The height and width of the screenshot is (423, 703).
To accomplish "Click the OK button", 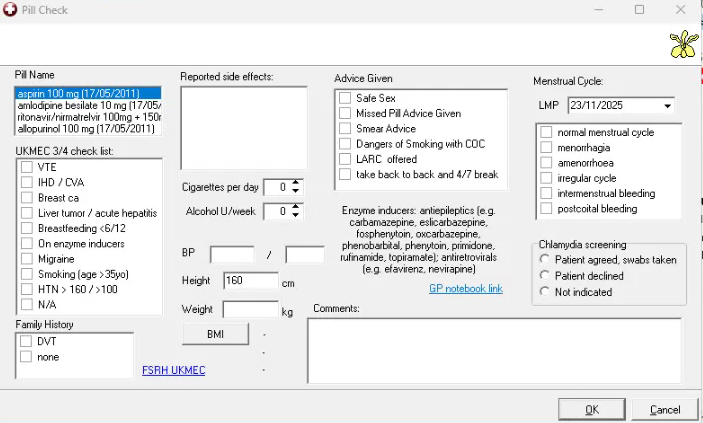I will click(x=591, y=409).
